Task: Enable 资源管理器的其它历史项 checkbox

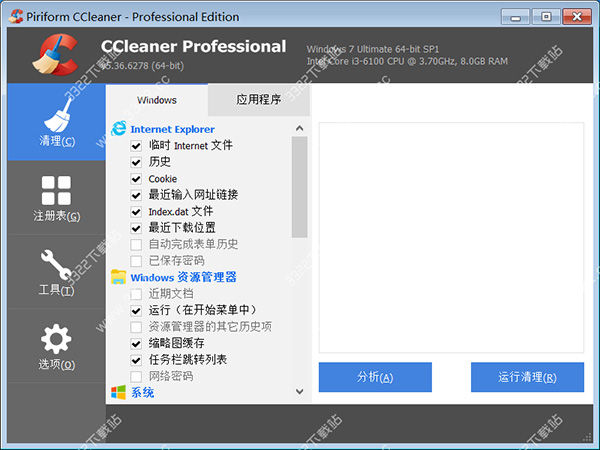Action: 136,327
